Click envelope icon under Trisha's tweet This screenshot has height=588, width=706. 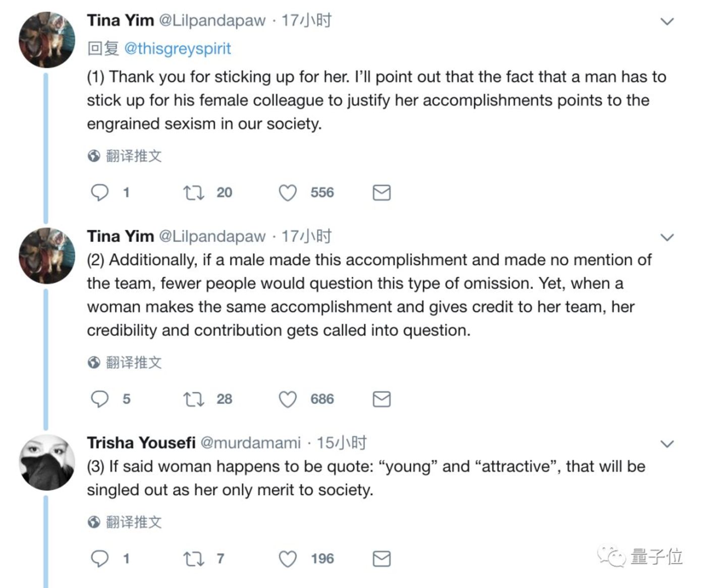pos(382,559)
